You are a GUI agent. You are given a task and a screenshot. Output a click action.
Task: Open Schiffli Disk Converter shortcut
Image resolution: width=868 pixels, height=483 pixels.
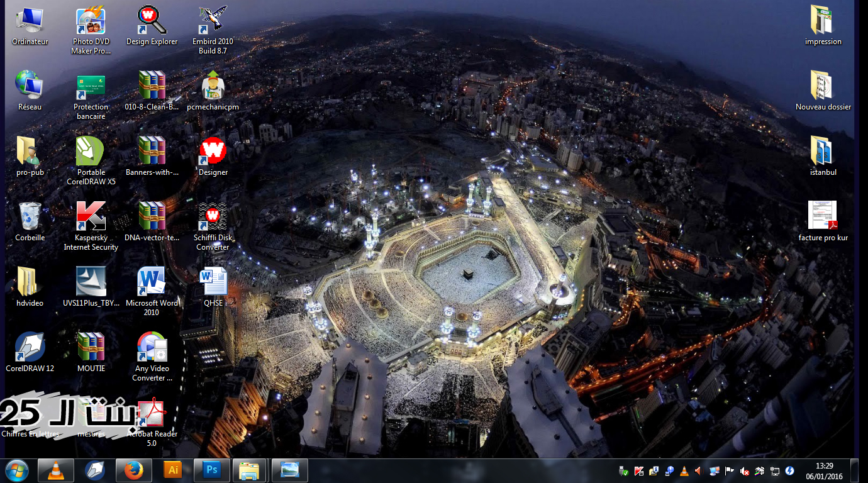pos(213,227)
